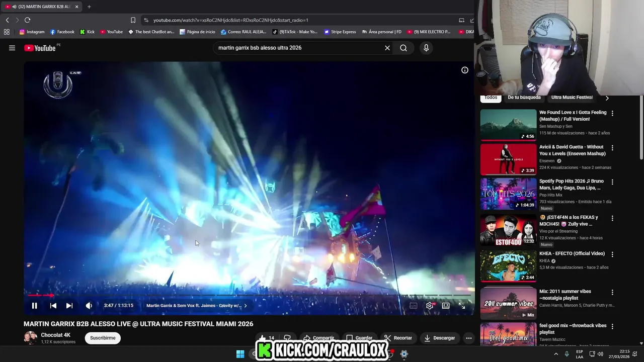Open more actions ellipsis below video
Viewport: 644px width, 362px height.
pyautogui.click(x=469, y=338)
